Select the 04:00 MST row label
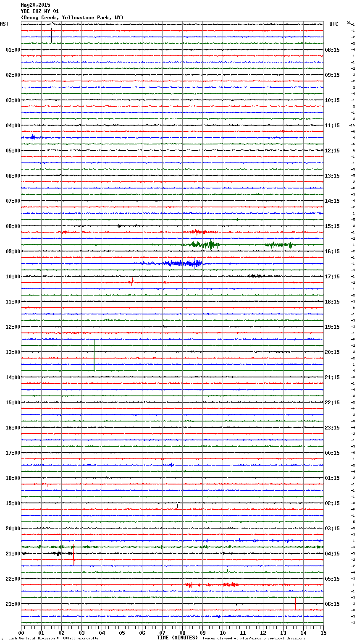The width and height of the screenshot is (357, 644). pyautogui.click(x=13, y=126)
